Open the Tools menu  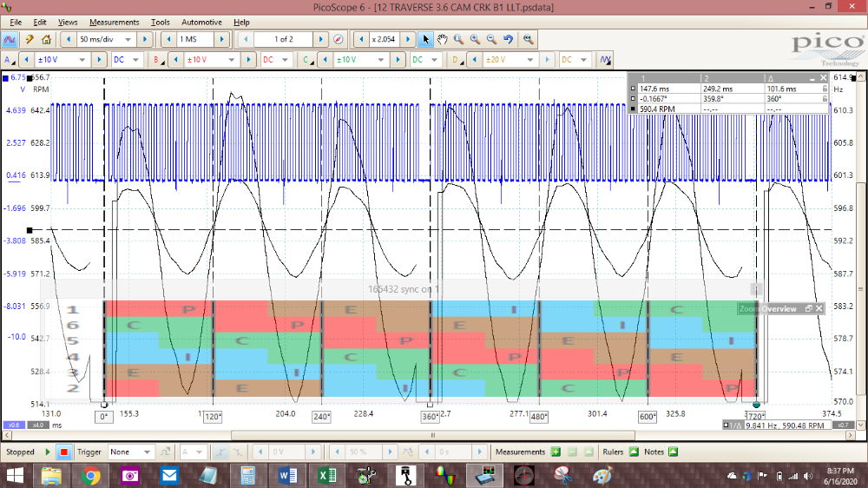pyautogui.click(x=161, y=23)
